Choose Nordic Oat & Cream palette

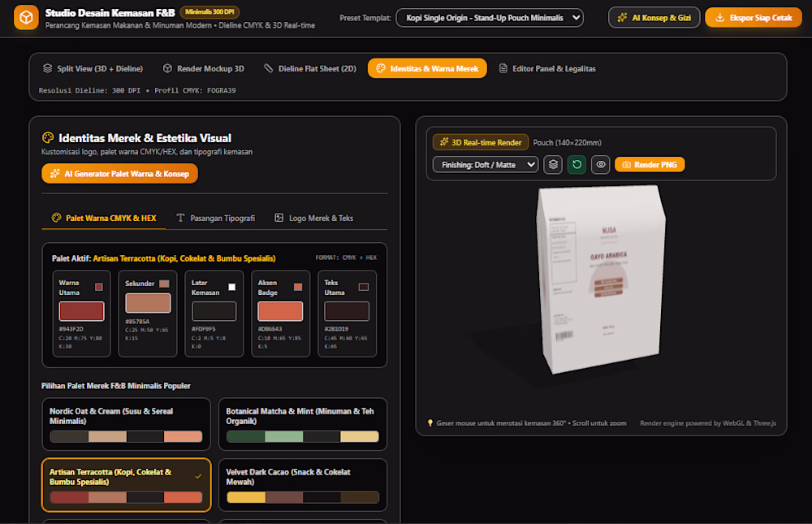point(127,424)
